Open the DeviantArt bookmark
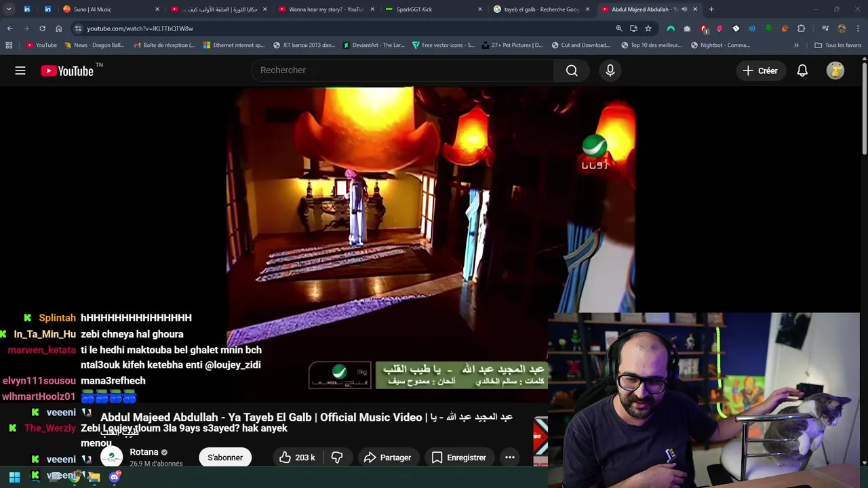 374,45
